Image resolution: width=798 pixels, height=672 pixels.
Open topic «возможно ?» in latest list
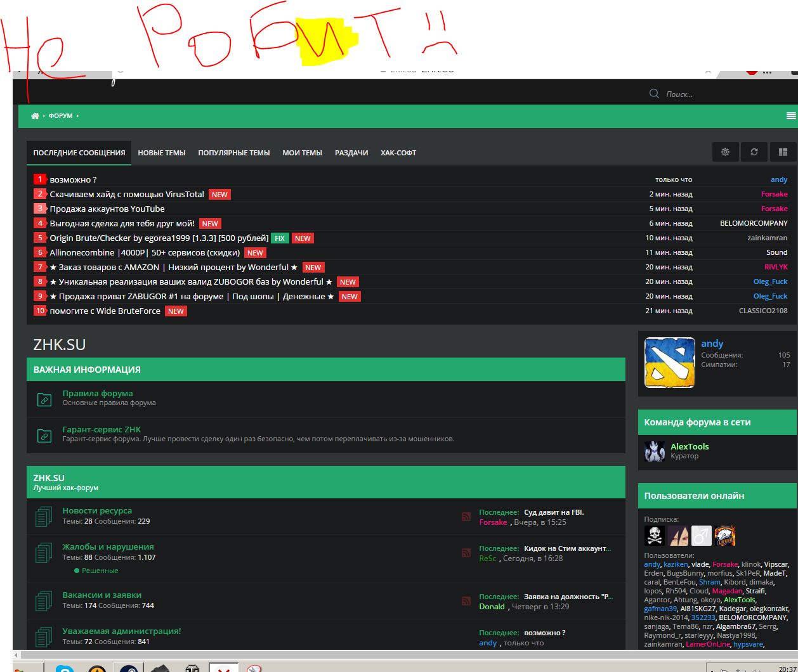(73, 179)
